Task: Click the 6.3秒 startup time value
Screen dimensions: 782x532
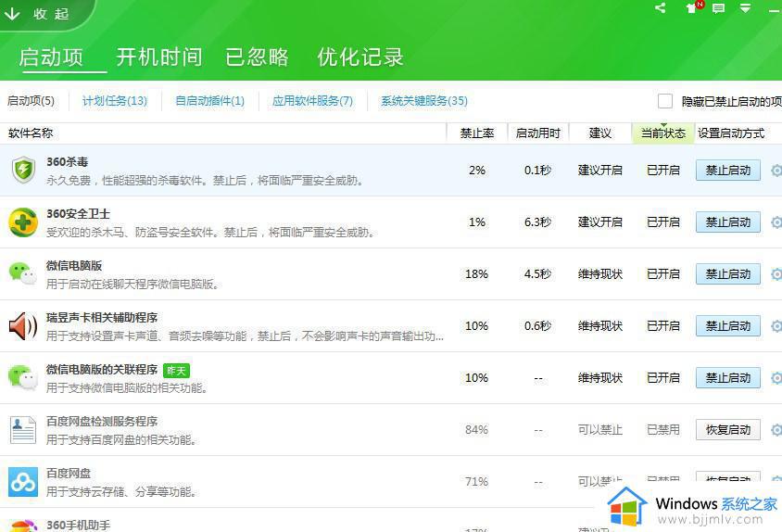Action: tap(537, 222)
